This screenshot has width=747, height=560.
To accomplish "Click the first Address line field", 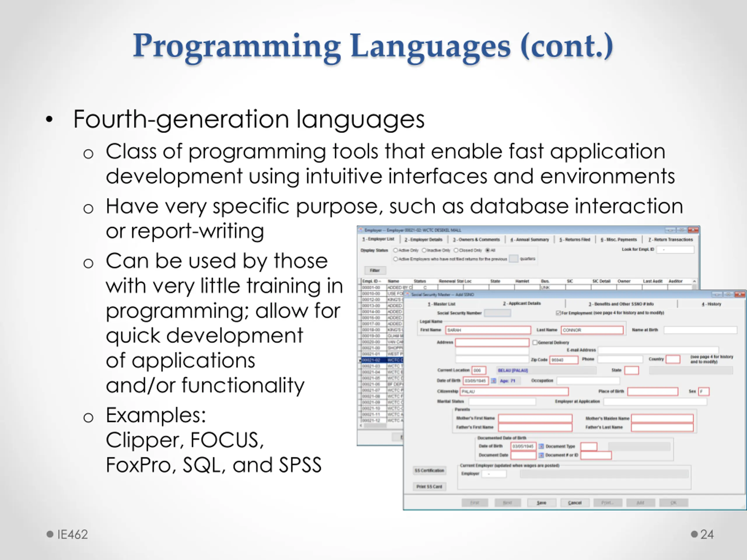I will point(492,343).
